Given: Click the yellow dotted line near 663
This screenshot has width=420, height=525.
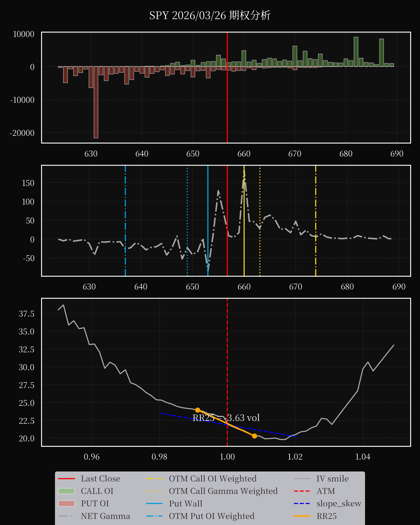Looking at the screenshot, I should tap(260, 221).
